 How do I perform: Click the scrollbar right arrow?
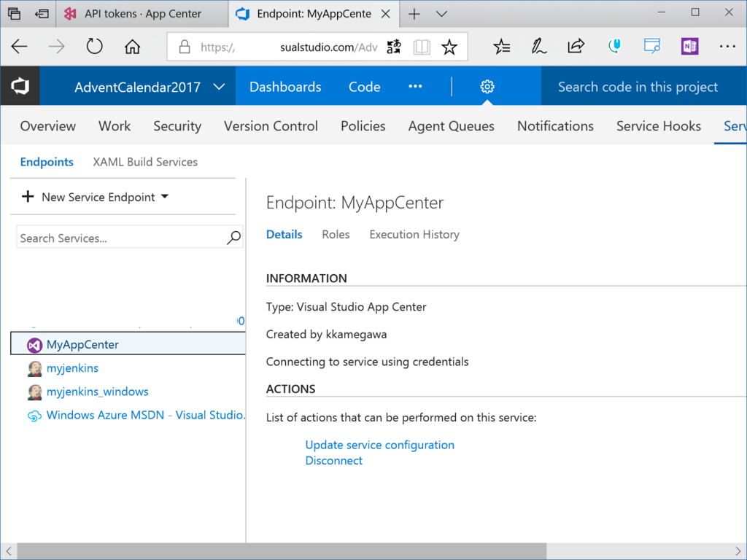(x=738, y=551)
